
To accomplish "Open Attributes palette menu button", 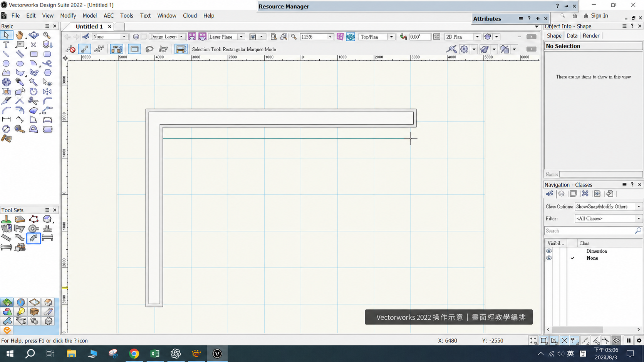I will 521,18.
